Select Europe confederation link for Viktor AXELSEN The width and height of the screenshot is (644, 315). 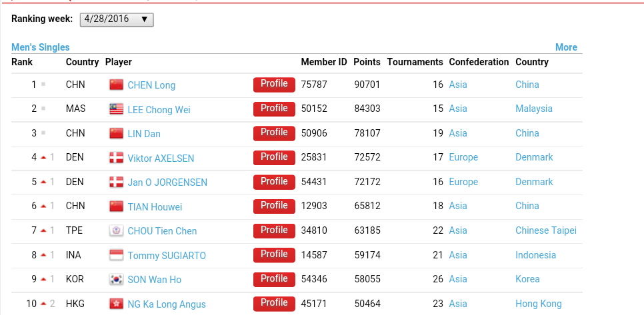point(463,158)
